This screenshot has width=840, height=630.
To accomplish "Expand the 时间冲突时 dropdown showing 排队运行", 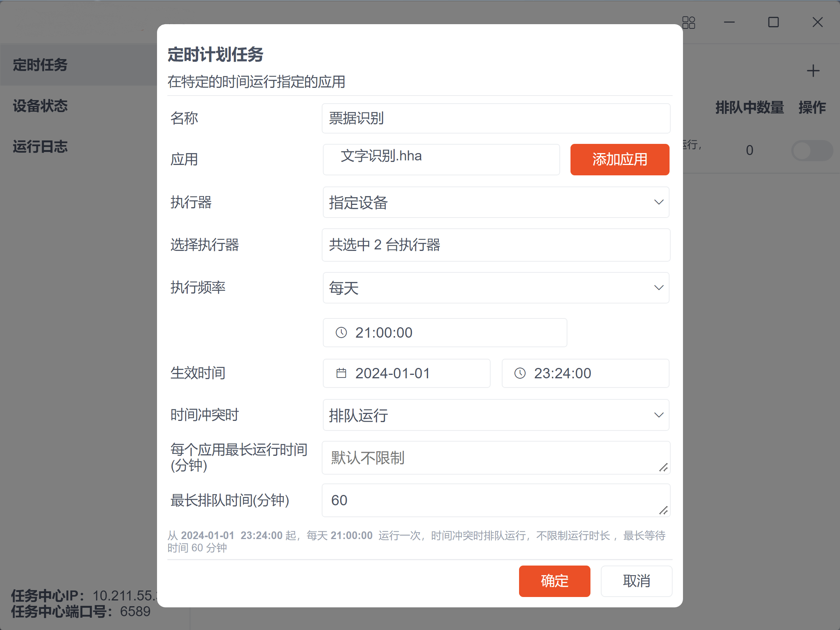I will (496, 415).
